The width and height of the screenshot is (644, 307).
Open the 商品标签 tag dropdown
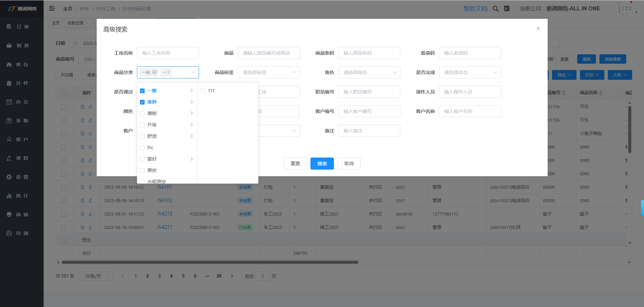point(268,72)
